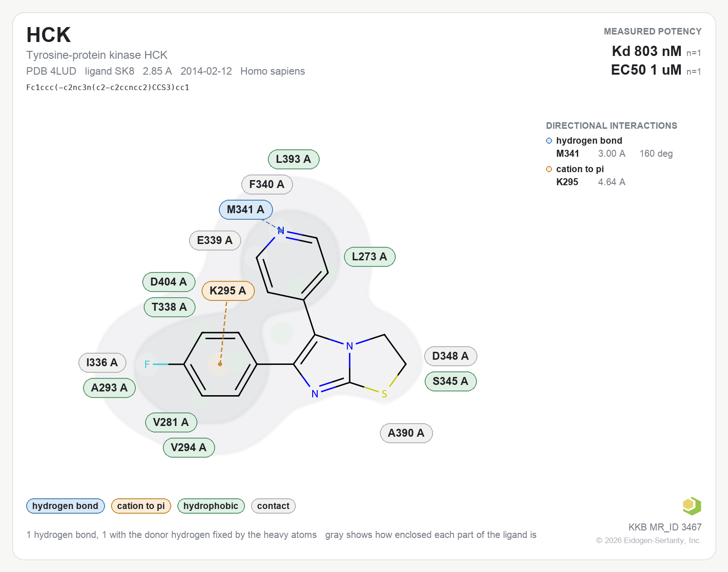Click the hydrogen bond legend circle marker
Screen dimensions: 728x572
pos(549,141)
